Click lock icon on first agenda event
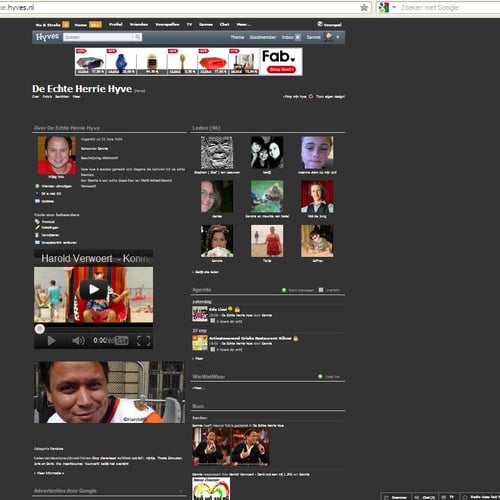The width and height of the screenshot is (500, 500). pyautogui.click(x=237, y=309)
